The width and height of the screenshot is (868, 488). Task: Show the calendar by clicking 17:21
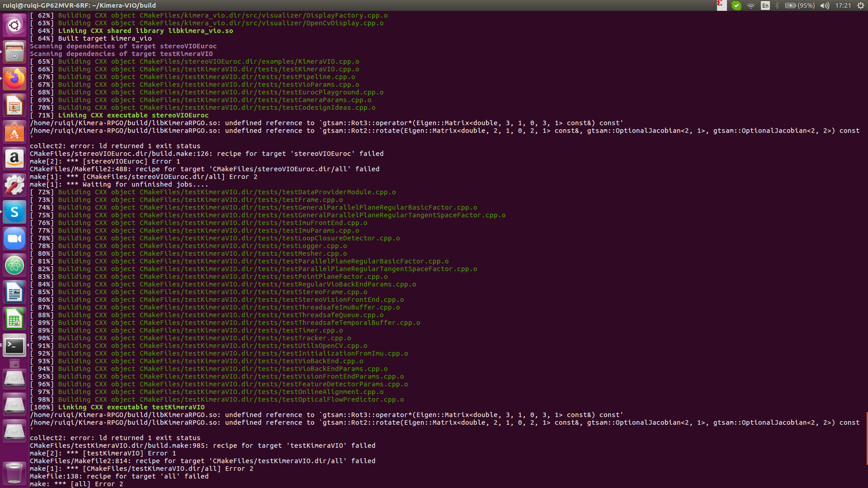tap(844, 6)
